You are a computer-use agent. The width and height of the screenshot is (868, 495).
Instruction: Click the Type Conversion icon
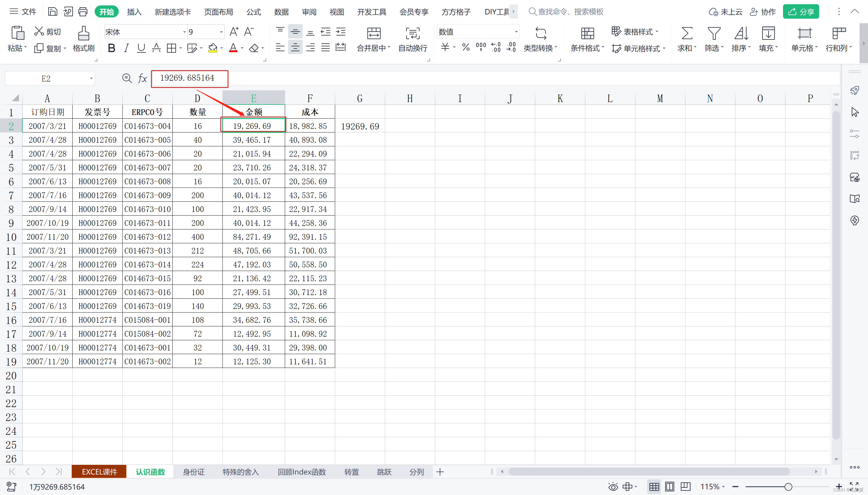[x=541, y=33]
